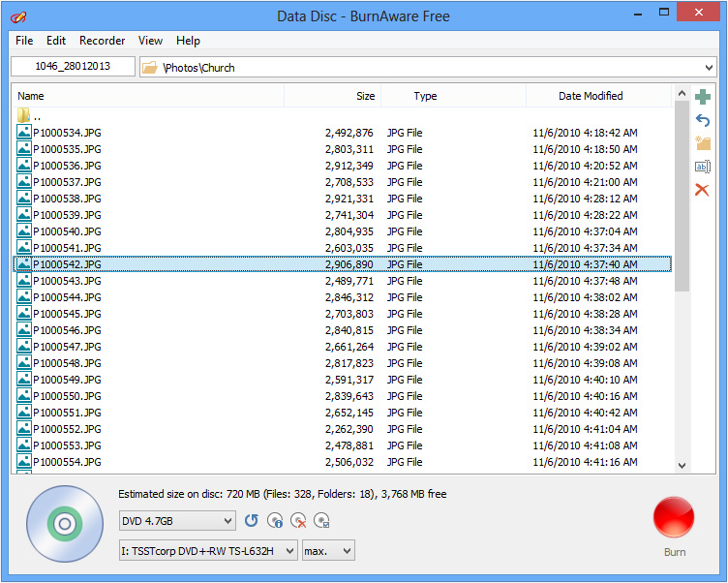Click the vertical scrollbar thumb
The height and width of the screenshot is (583, 728).
(x=682, y=196)
